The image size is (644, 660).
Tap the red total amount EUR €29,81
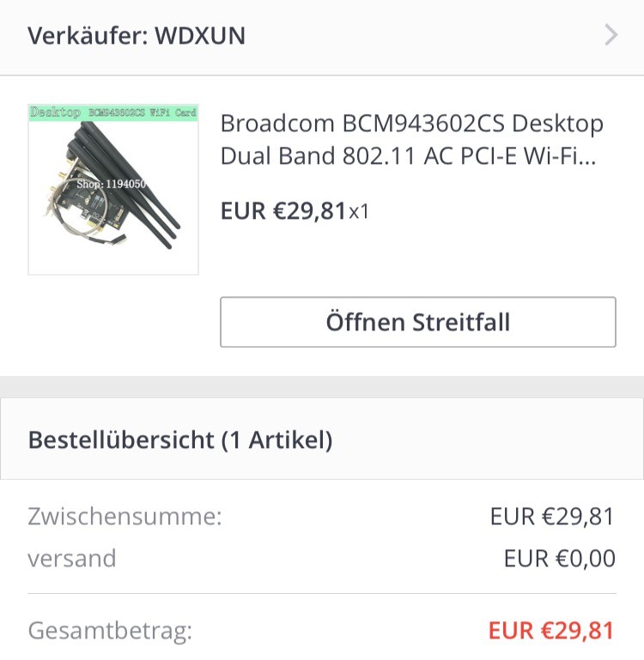pyautogui.click(x=551, y=632)
